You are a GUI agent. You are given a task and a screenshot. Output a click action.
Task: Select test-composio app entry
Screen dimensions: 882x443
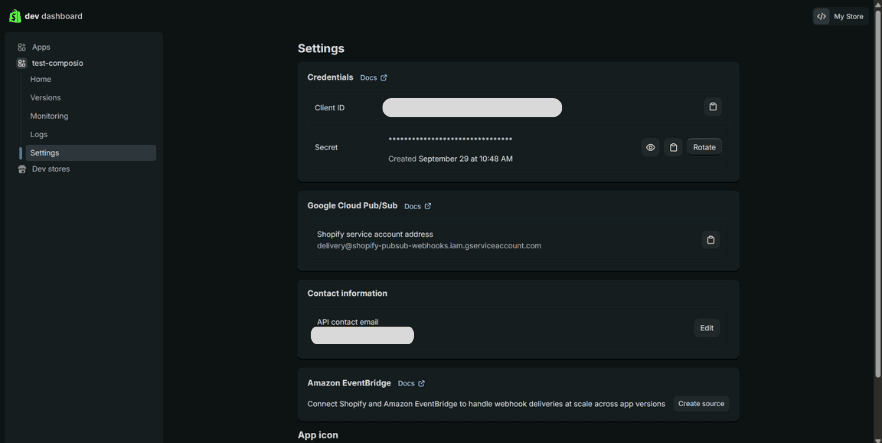click(57, 64)
